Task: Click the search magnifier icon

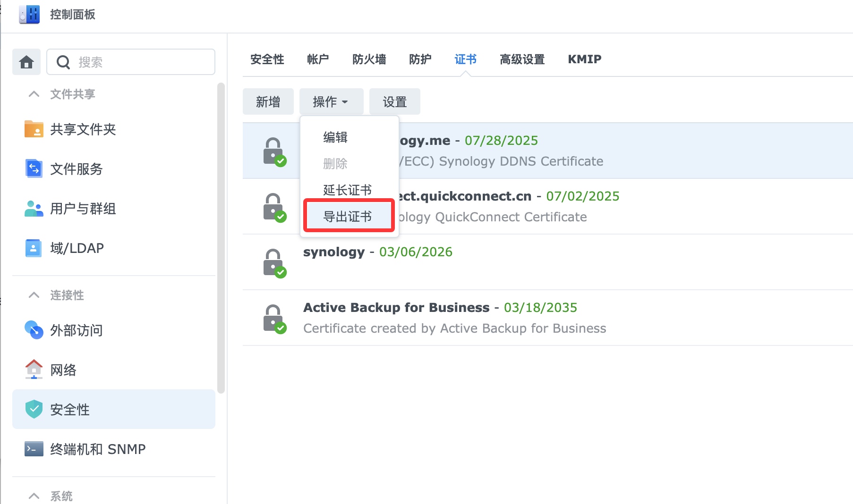Action: (63, 62)
